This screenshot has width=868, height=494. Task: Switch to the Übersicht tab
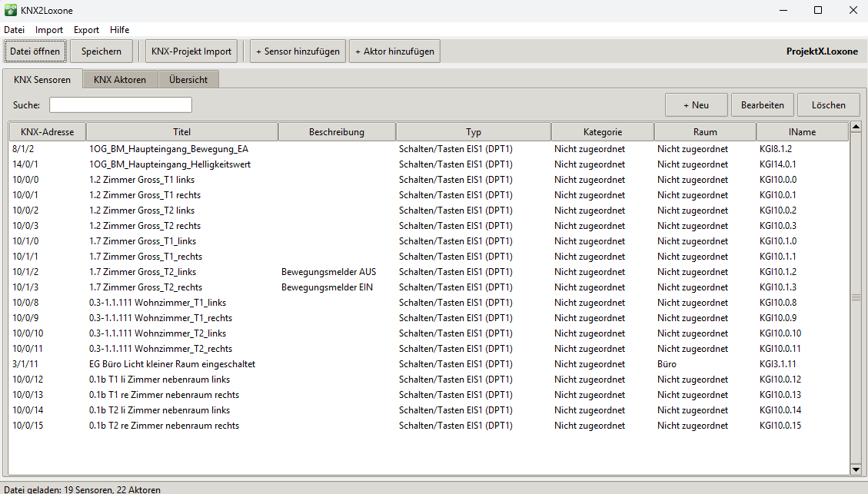click(188, 79)
